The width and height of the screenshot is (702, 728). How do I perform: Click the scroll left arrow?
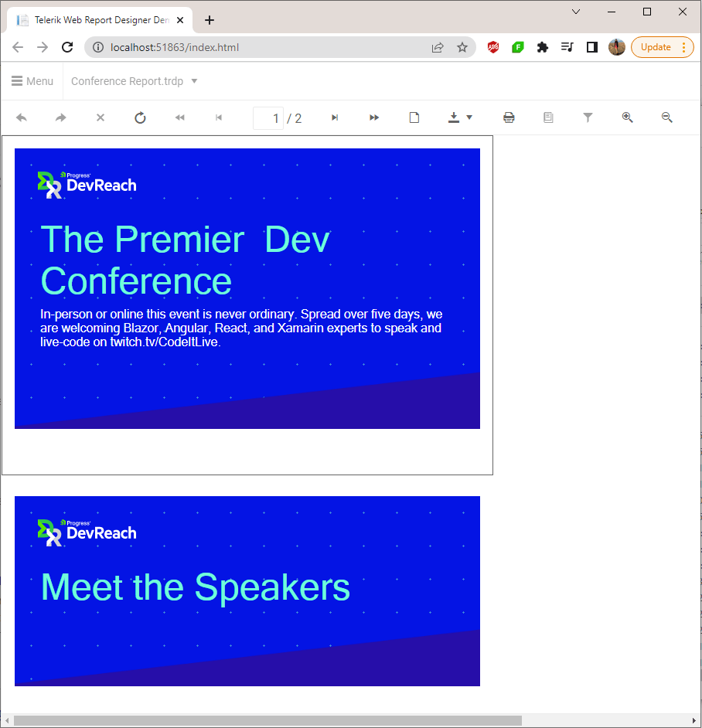(6, 720)
